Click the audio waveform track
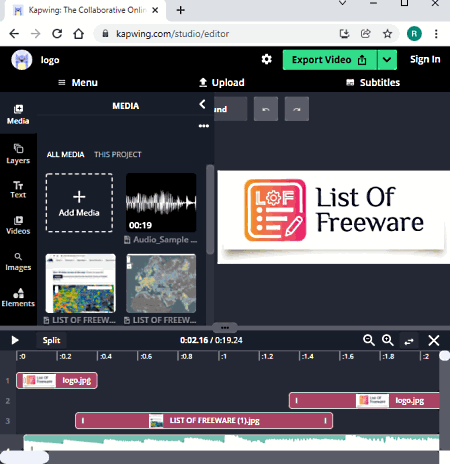 click(231, 442)
